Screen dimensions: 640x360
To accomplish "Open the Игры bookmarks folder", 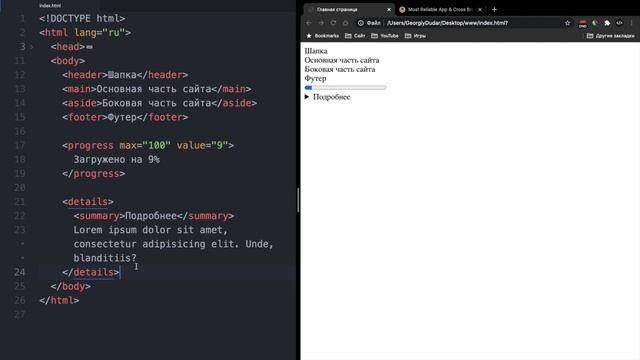I will click(x=415, y=36).
